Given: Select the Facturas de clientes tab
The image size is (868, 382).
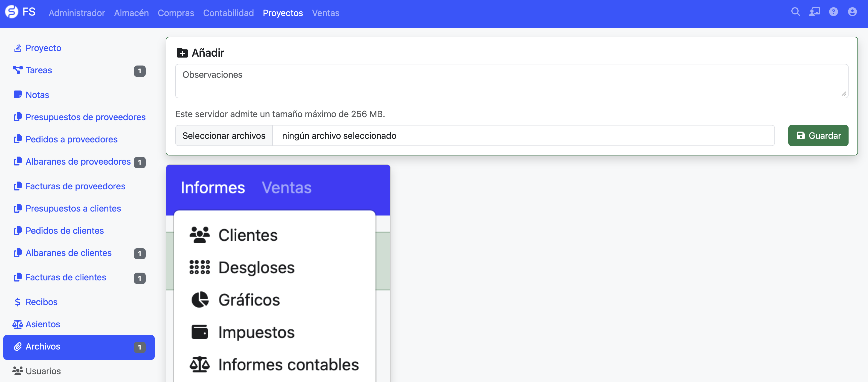Looking at the screenshot, I should [x=66, y=277].
